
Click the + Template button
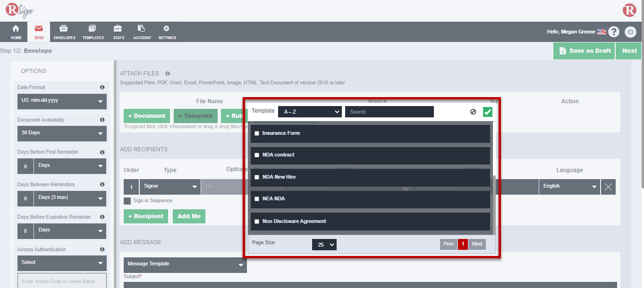point(195,116)
